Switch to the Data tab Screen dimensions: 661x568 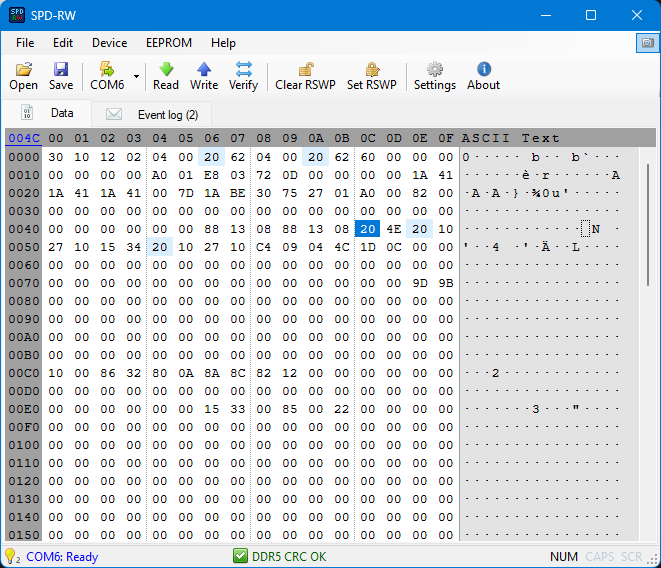tap(47, 113)
